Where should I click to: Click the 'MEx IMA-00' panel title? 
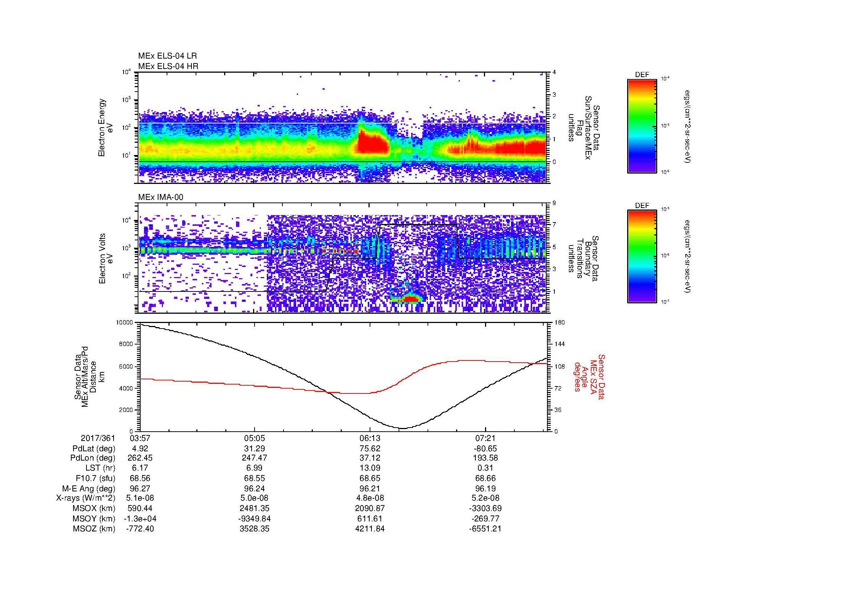click(161, 197)
